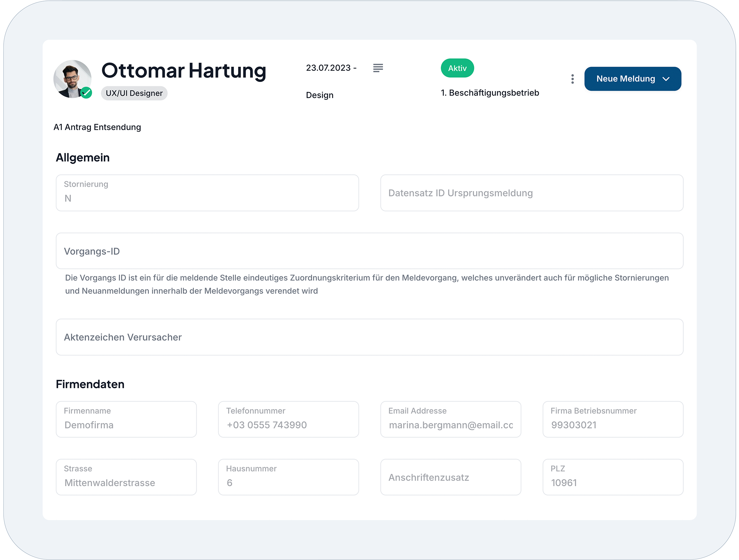
Task: Click the green verified checkmark badge
Action: coord(86,93)
